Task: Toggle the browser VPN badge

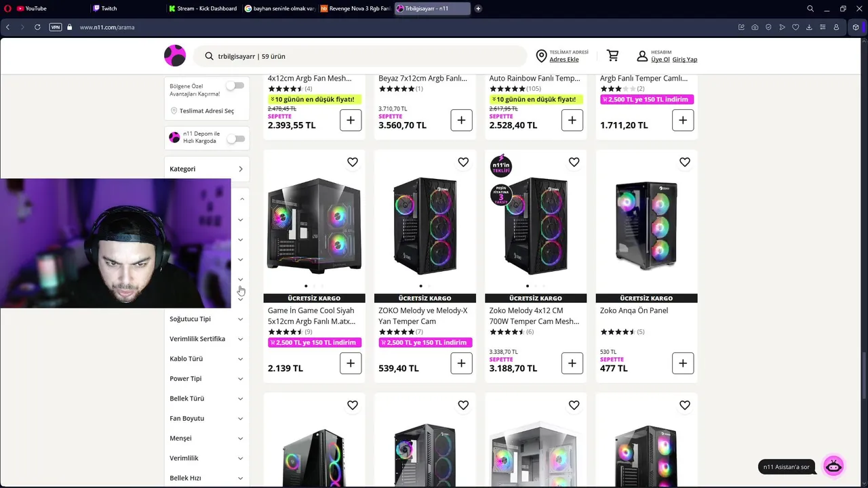Action: coord(56,27)
